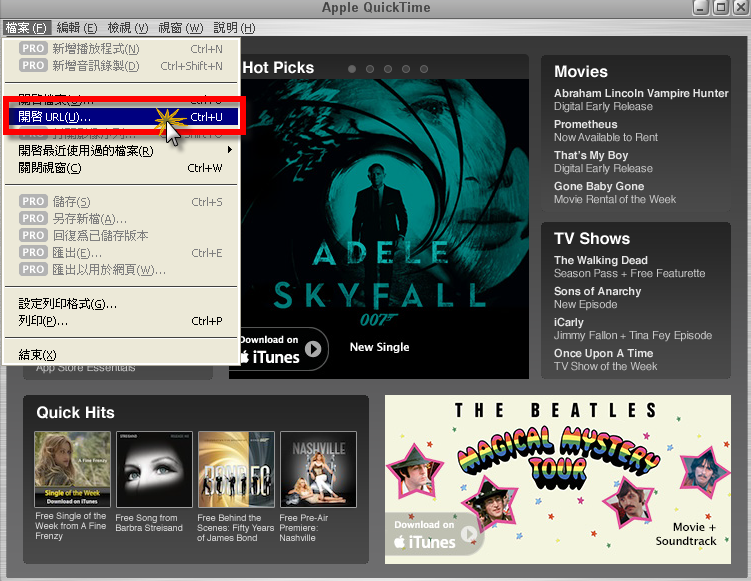This screenshot has width=751, height=581.
Task: Choose 開啟 URL(U)... menu entry
Action: pos(122,116)
